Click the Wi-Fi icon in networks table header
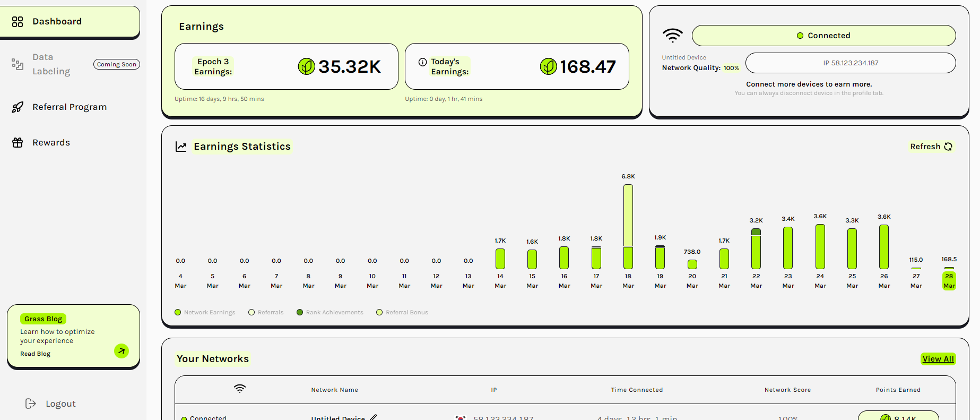The height and width of the screenshot is (420, 980). coord(240,389)
